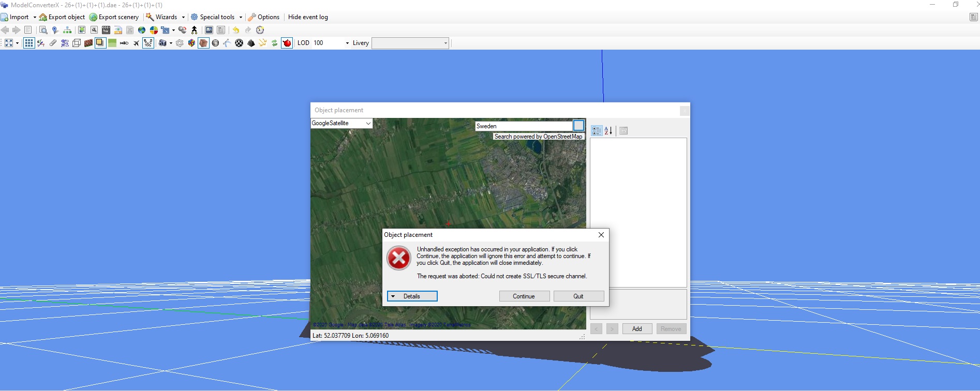Image resolution: width=980 pixels, height=391 pixels.
Task: Click the paperclip attachment icon
Action: (53, 43)
